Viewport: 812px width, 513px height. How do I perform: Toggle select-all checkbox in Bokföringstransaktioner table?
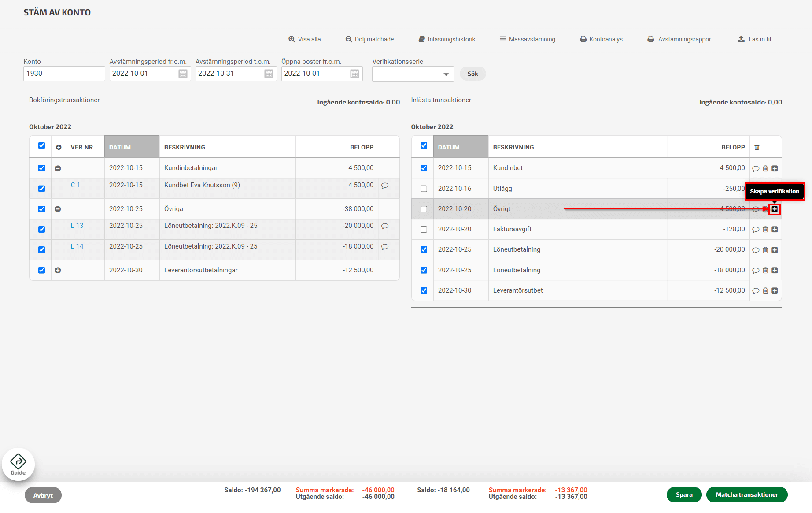click(x=41, y=145)
